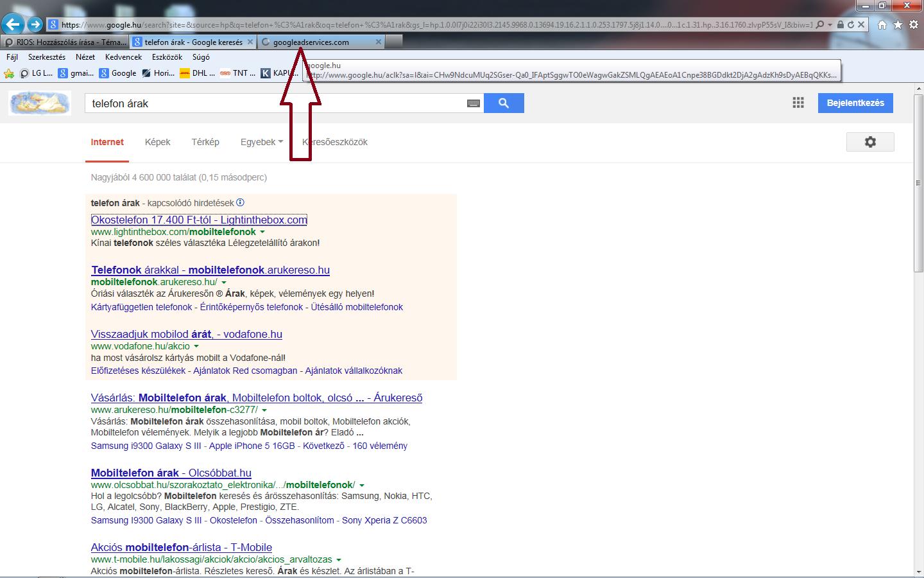This screenshot has width=924, height=578.
Task: Open the Előfizetéses készülékek sitelink
Action: pos(138,371)
